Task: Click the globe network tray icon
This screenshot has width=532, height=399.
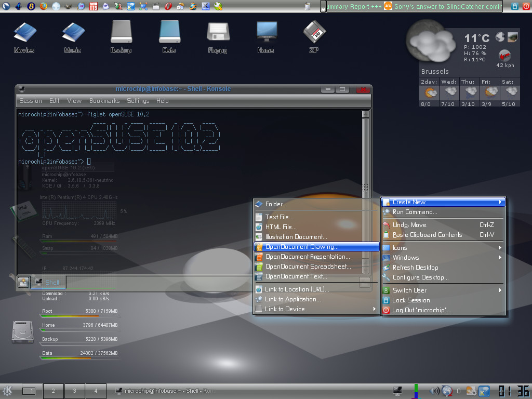Action: [x=447, y=391]
